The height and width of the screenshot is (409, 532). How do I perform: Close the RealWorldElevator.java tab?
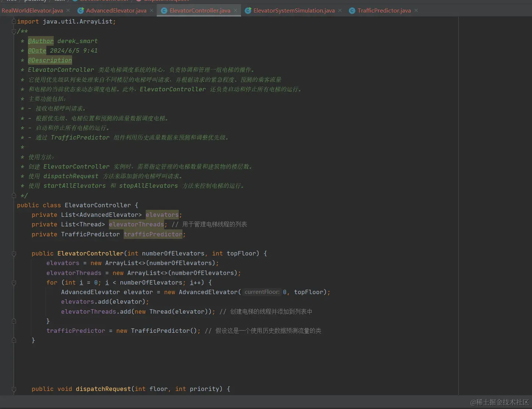point(68,11)
